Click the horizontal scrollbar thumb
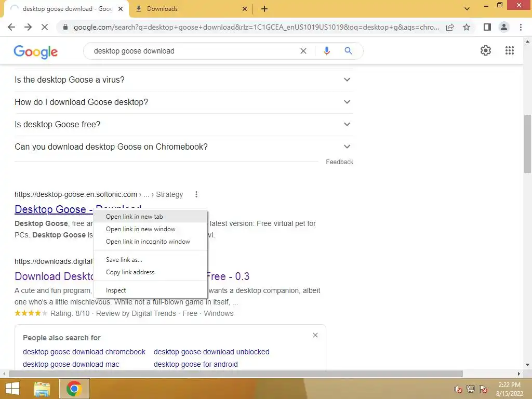Screen dimensions: 532x399 [235, 374]
